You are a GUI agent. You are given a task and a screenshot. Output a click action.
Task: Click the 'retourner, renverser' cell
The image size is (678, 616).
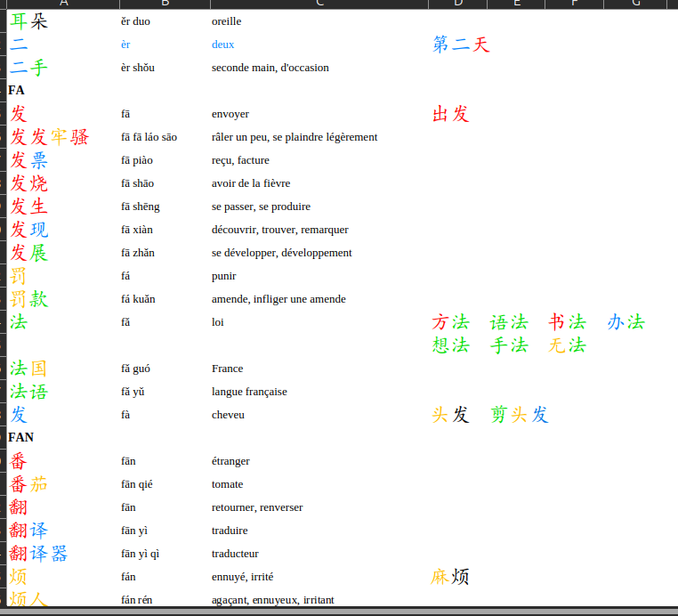click(257, 507)
